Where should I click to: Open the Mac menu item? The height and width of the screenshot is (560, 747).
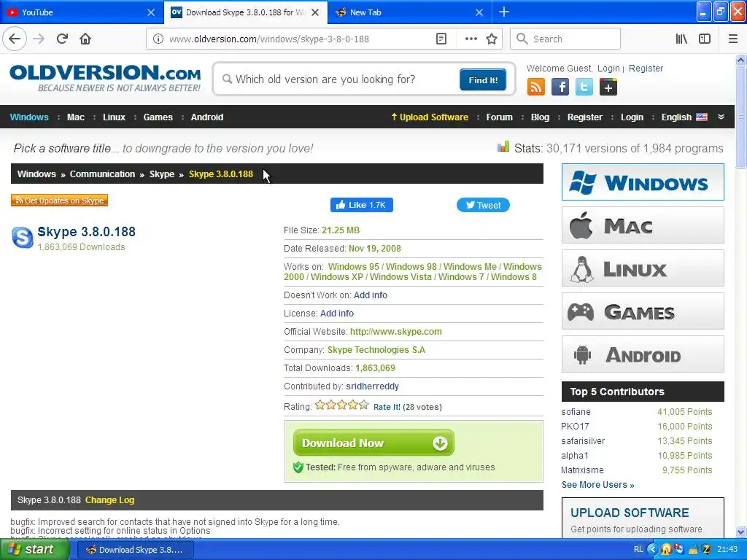pos(76,117)
